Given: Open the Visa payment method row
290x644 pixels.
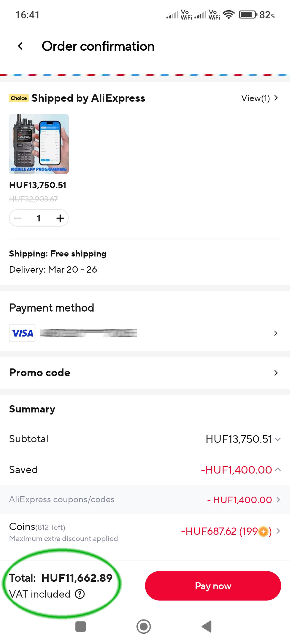Looking at the screenshot, I should (145, 333).
